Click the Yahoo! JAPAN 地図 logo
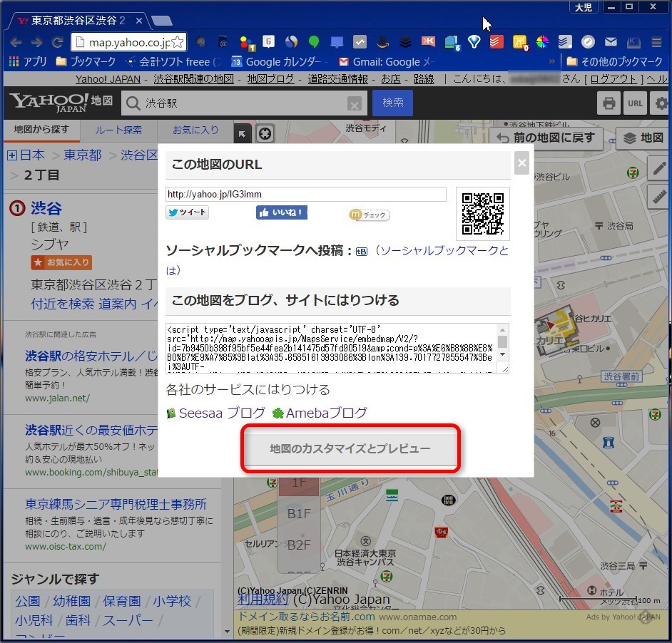 tap(61, 103)
